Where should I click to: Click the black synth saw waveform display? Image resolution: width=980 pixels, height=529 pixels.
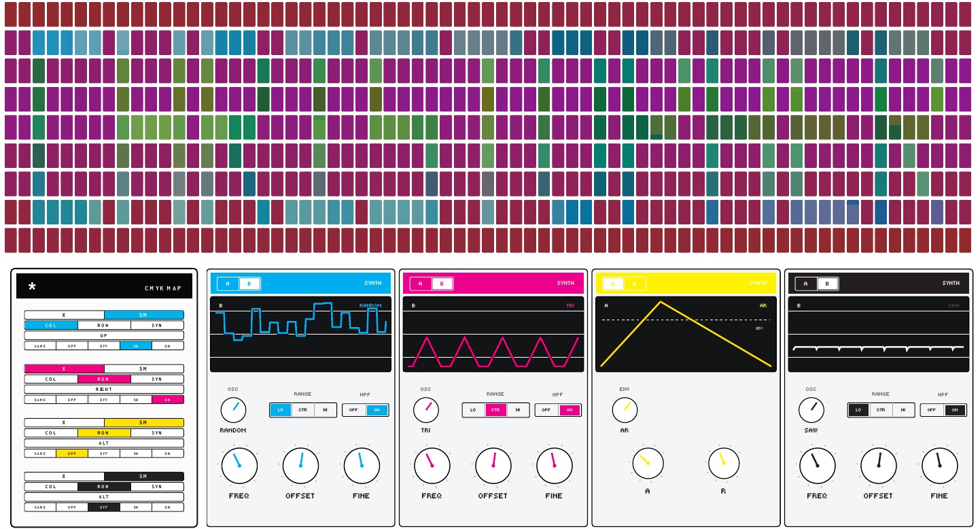(879, 335)
